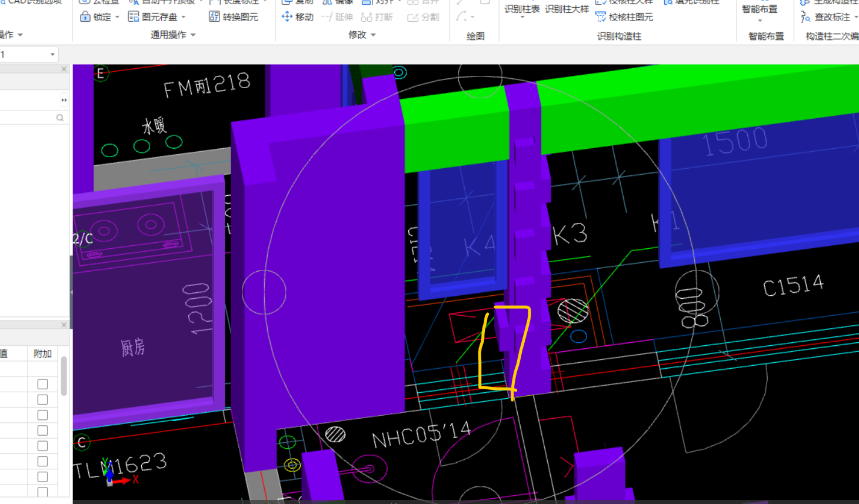
Task: Click the NHC05'14 label
Action: pyautogui.click(x=421, y=435)
